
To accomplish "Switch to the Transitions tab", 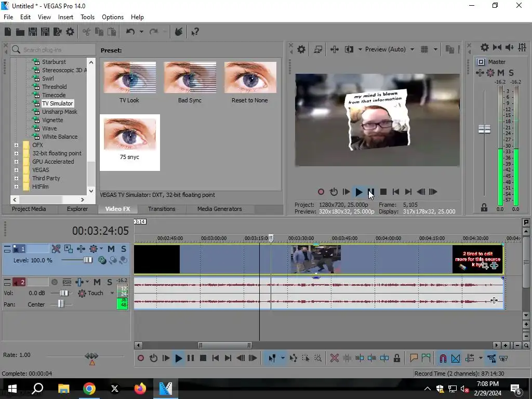I will (x=162, y=209).
